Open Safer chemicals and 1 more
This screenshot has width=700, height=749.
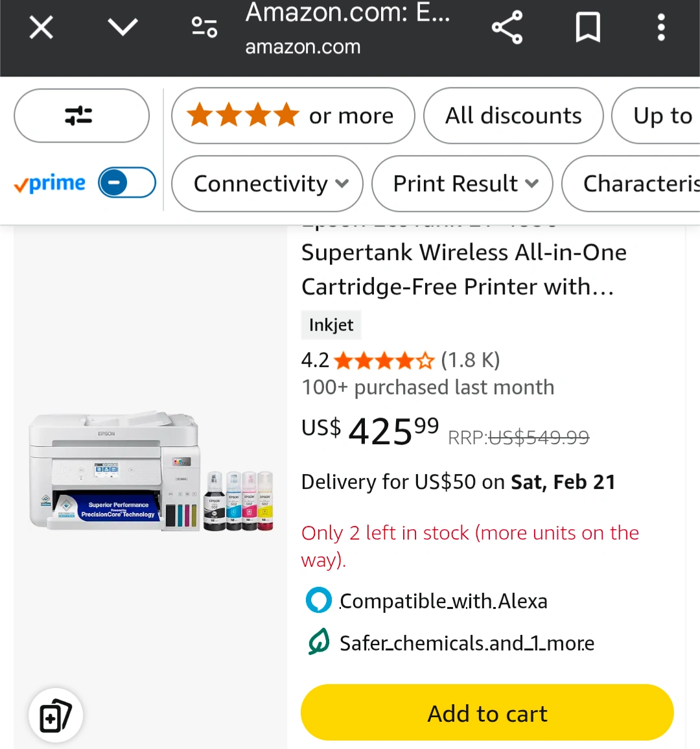click(x=467, y=643)
